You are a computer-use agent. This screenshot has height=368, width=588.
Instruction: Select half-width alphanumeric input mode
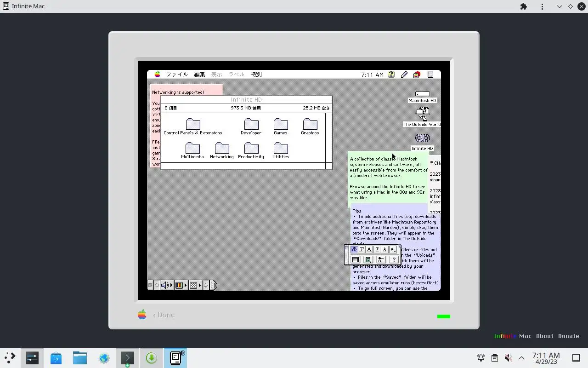[385, 249]
